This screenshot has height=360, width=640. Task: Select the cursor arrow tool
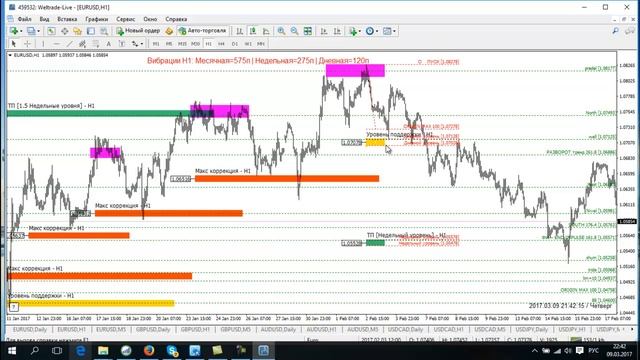pyautogui.click(x=13, y=44)
